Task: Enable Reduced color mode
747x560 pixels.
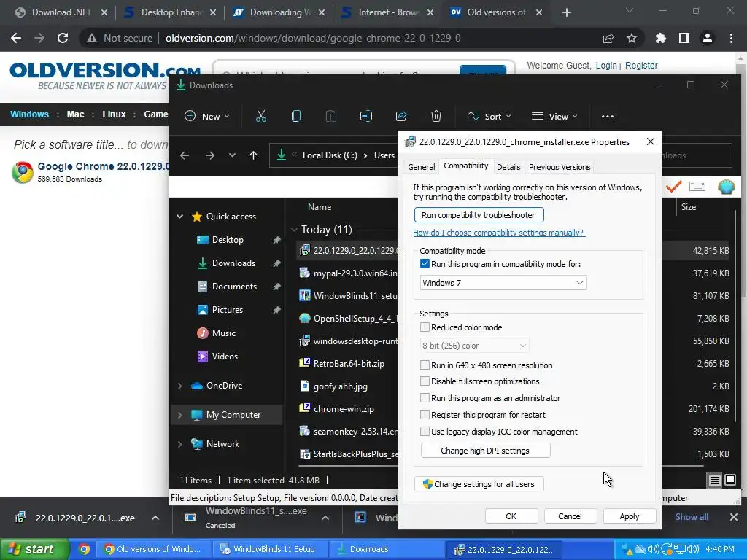Action: pos(425,327)
